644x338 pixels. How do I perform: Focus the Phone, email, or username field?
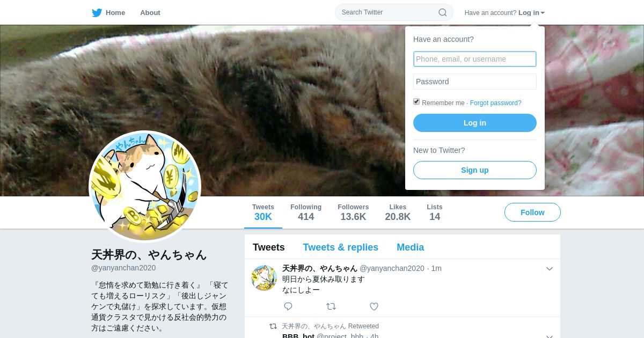tap(475, 59)
